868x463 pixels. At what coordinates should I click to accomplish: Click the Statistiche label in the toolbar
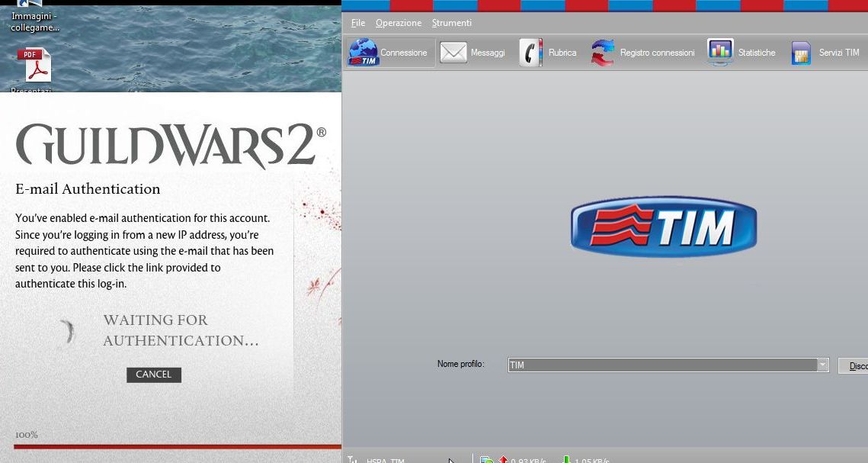point(757,53)
